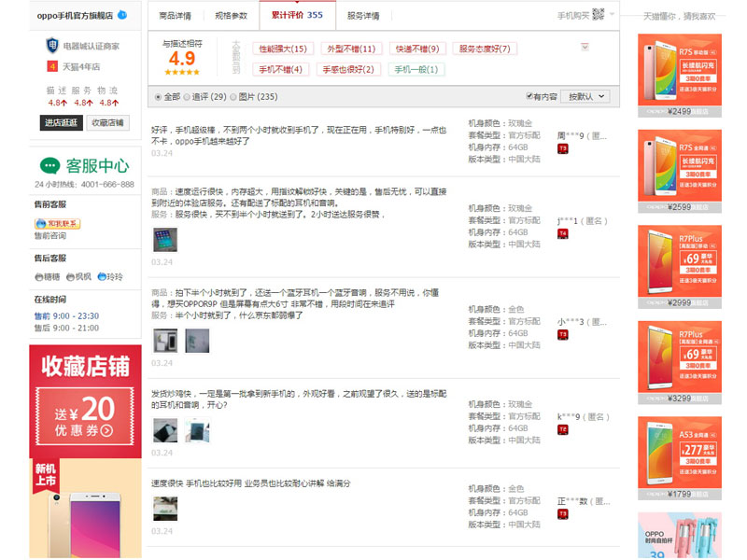The width and height of the screenshot is (747, 560).
Task: Expand the review tags with the down arrow
Action: coord(585,47)
